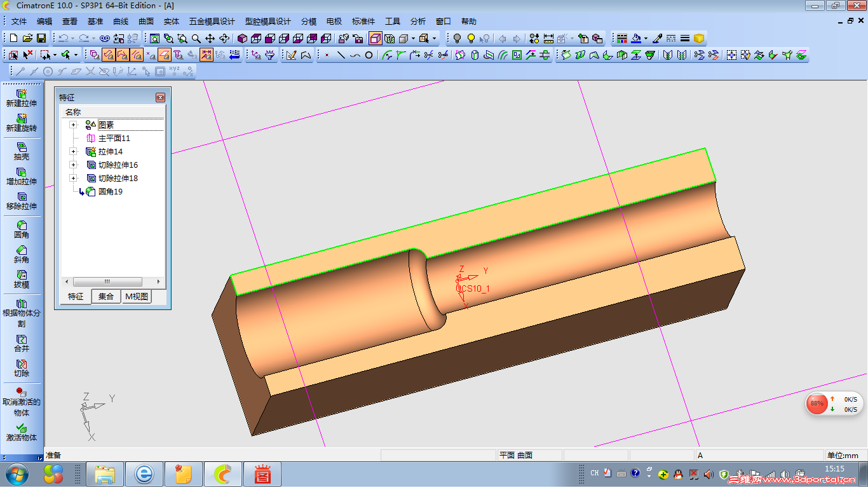Open the 五金模具设计 menu

212,22
